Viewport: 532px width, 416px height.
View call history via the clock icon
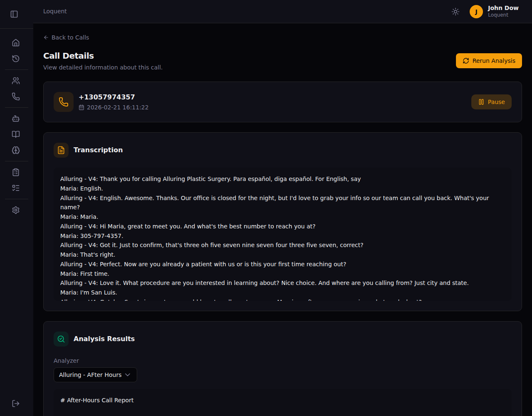coord(16,59)
